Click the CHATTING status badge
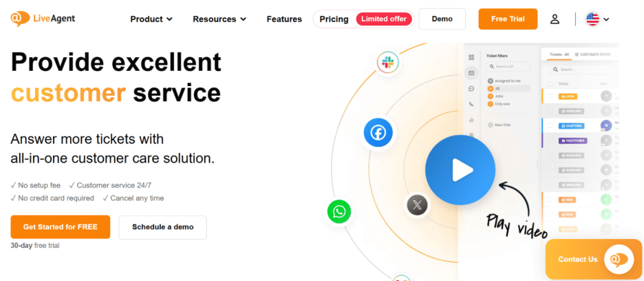Image resolution: width=644 pixels, height=281 pixels. tap(571, 126)
